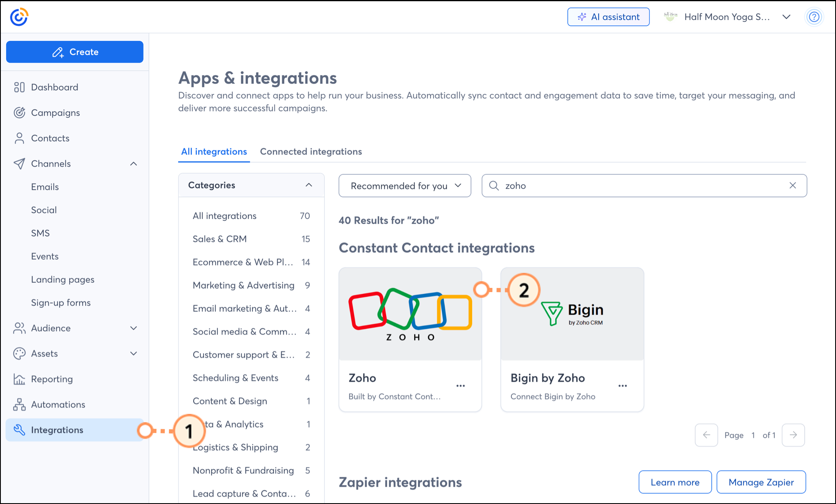Switch to Connected integrations tab

pos(311,151)
